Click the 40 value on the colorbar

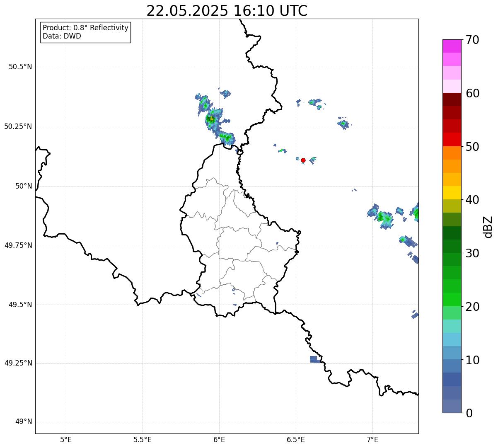point(472,200)
